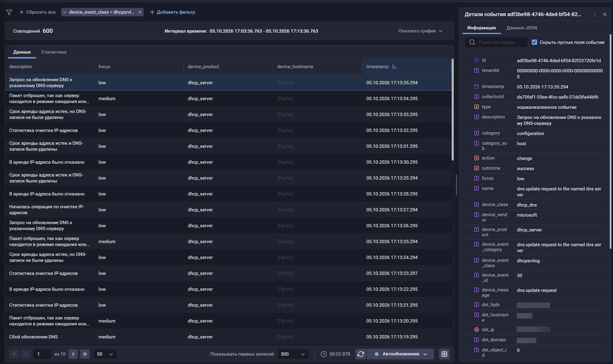
Task: Click the enum icon next to action field
Action: (x=476, y=158)
